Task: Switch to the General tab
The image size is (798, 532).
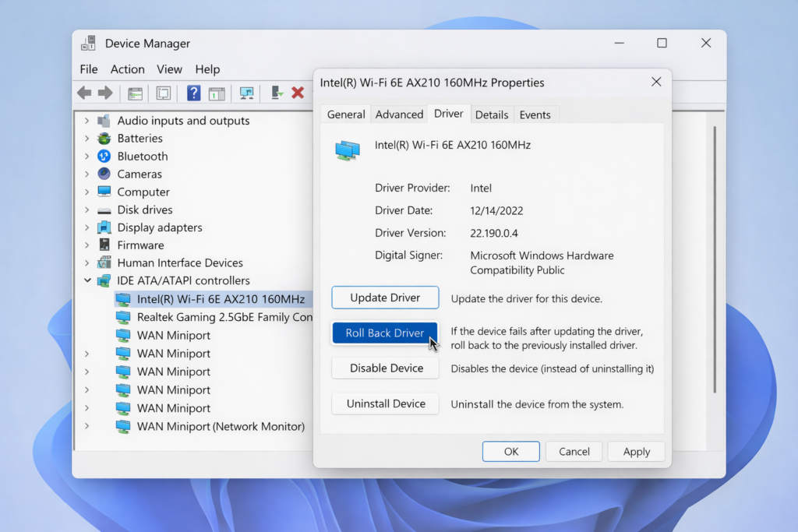Action: coord(346,115)
